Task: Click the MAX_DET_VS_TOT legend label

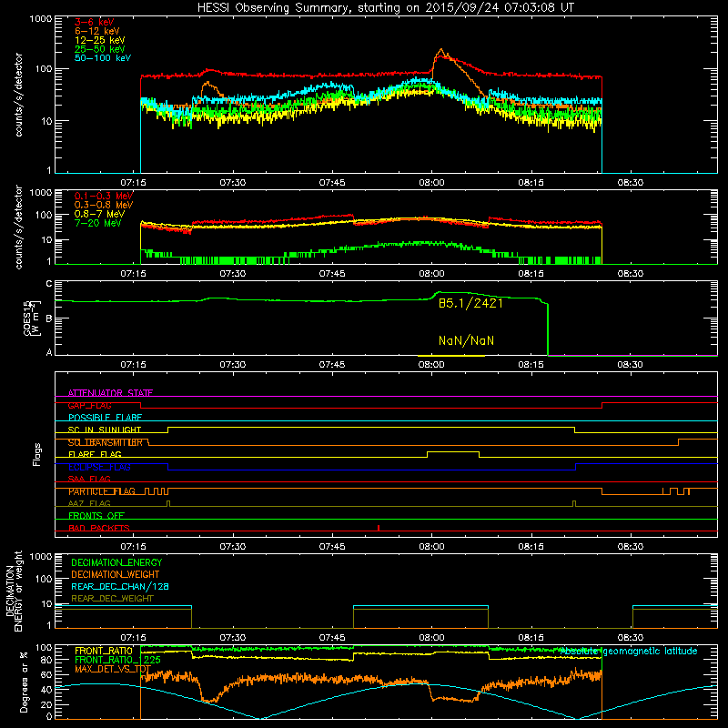Action: coord(113,669)
